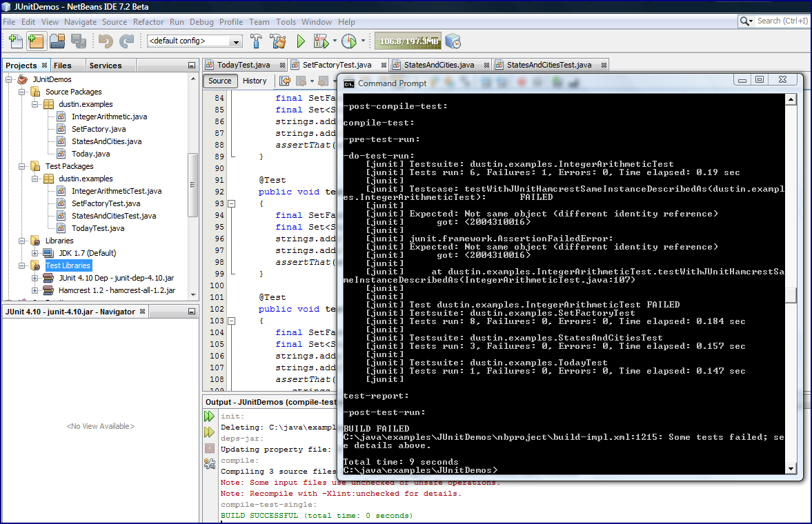Open the Refactor menu
The image size is (812, 524).
(x=148, y=22)
